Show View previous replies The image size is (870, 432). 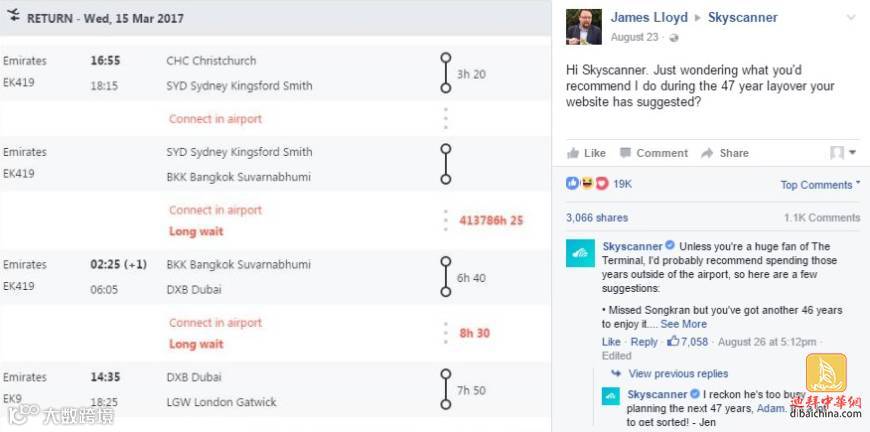(678, 374)
